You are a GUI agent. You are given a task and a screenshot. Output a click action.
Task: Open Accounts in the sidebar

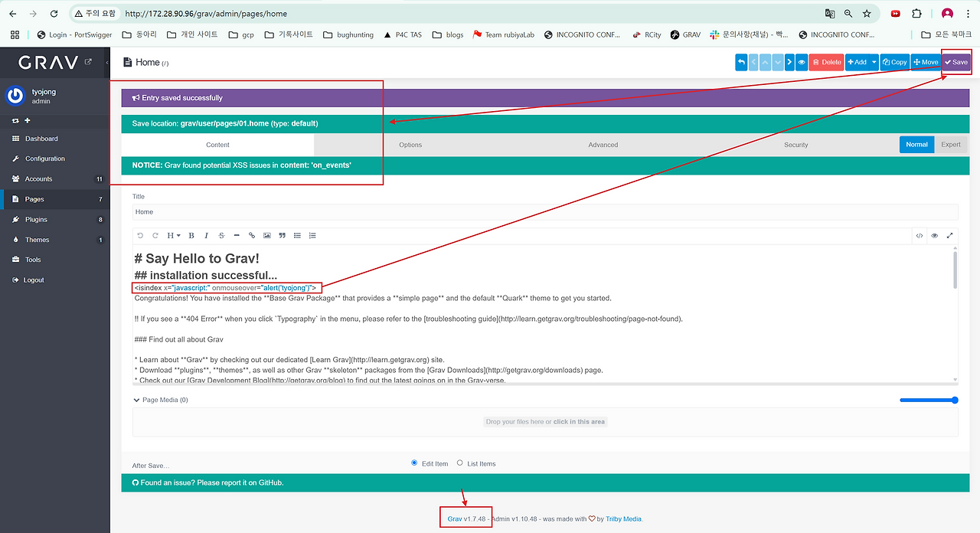point(55,179)
